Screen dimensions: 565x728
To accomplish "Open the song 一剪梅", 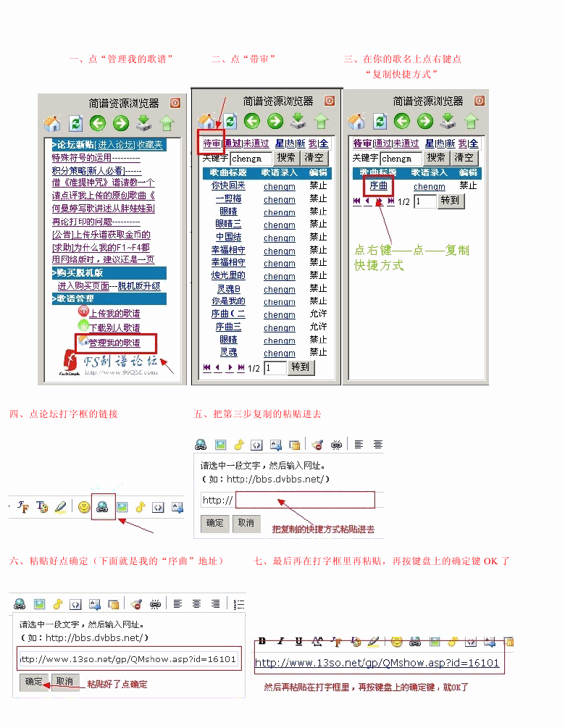I will click(x=228, y=198).
